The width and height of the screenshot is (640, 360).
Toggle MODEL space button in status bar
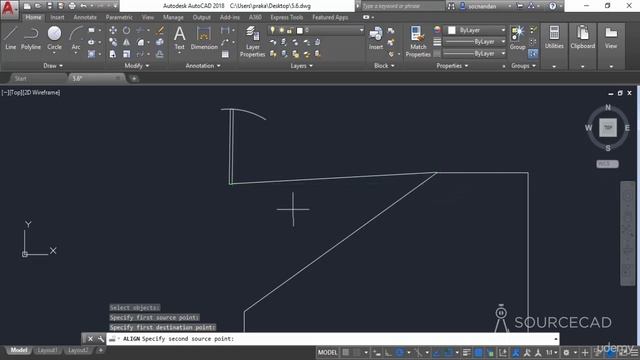[328, 352]
